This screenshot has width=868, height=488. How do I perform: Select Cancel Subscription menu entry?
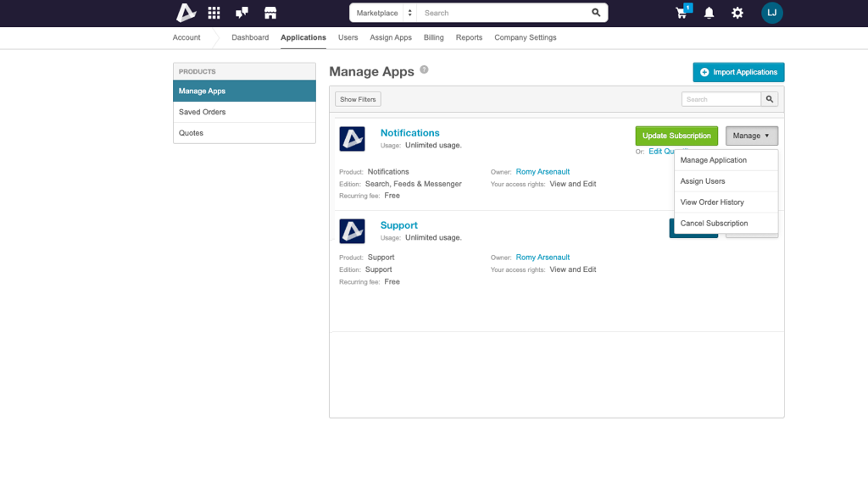[x=726, y=223]
